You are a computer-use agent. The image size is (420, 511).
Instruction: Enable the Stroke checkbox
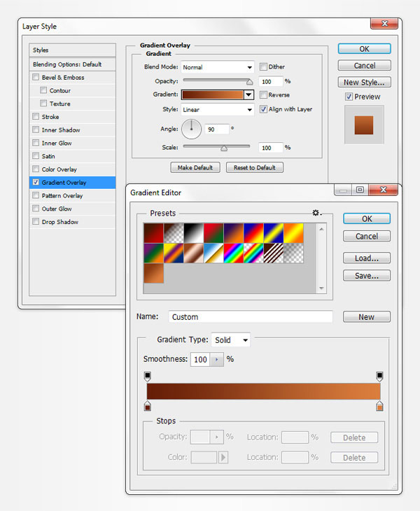(x=36, y=116)
